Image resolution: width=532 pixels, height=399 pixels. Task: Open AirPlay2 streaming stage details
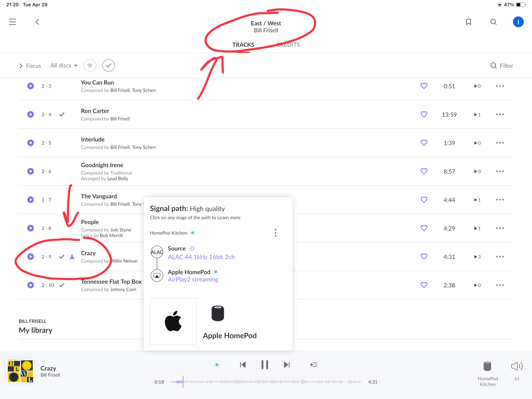click(x=193, y=279)
